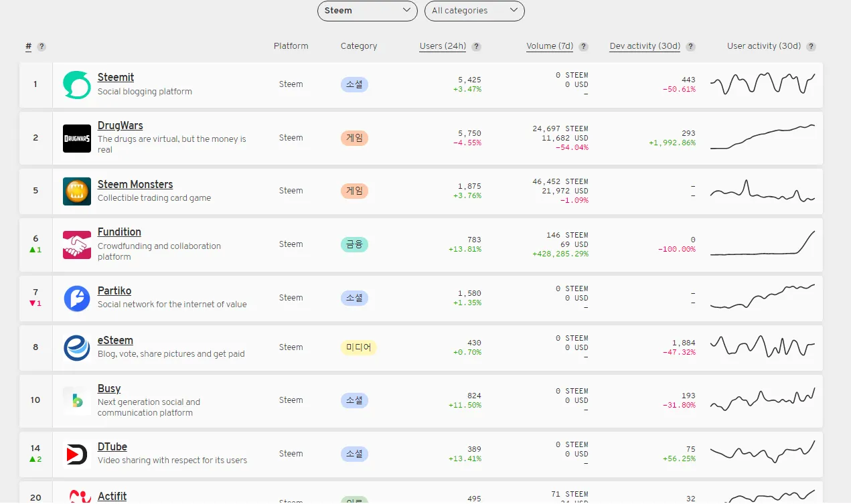Click the DrugWars logo icon
The image size is (851, 504).
pyautogui.click(x=76, y=139)
